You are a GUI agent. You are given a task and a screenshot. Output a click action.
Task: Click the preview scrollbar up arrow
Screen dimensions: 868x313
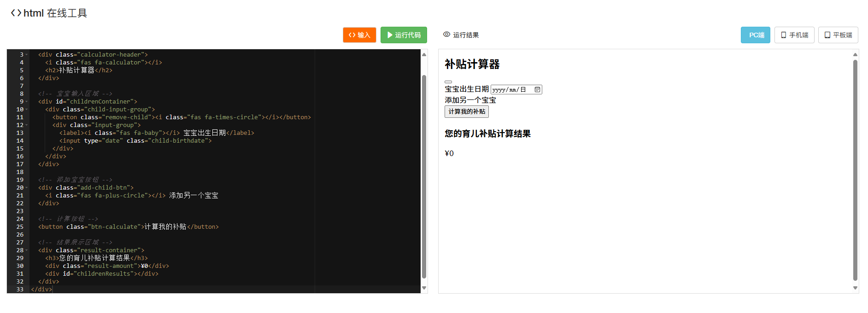coord(855,54)
